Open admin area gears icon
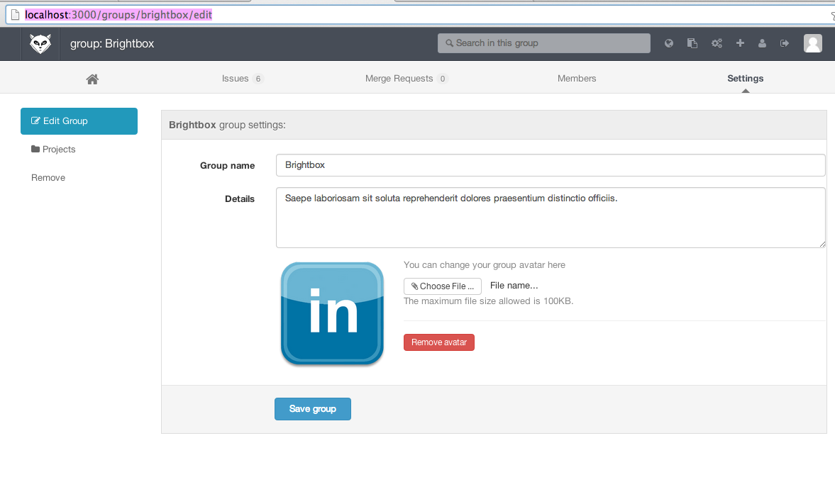This screenshot has height=504, width=835. [x=717, y=43]
